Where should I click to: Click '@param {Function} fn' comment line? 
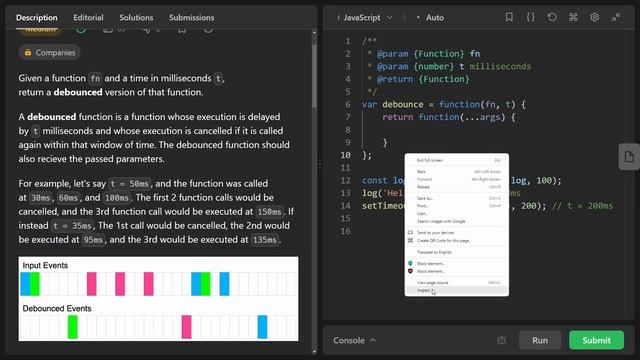pos(428,54)
